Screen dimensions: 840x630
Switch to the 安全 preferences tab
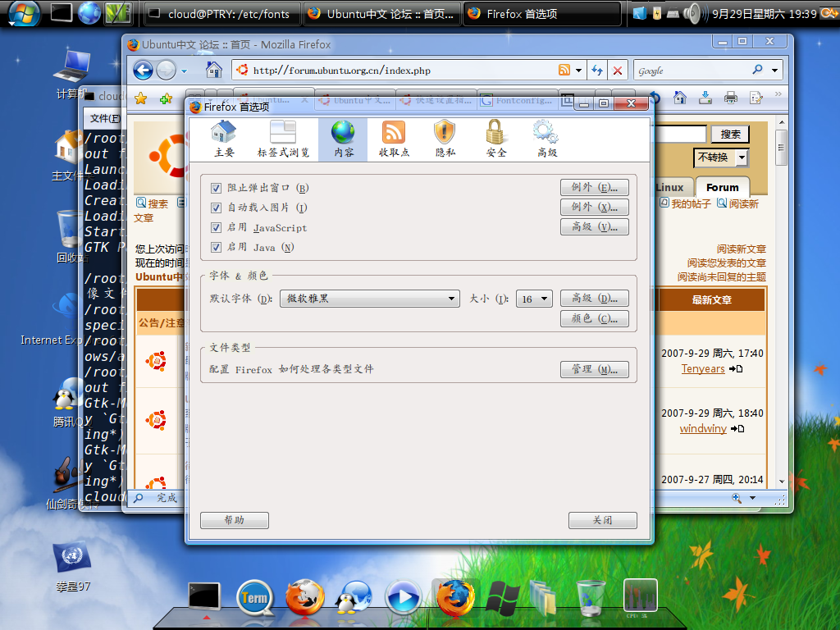point(495,139)
